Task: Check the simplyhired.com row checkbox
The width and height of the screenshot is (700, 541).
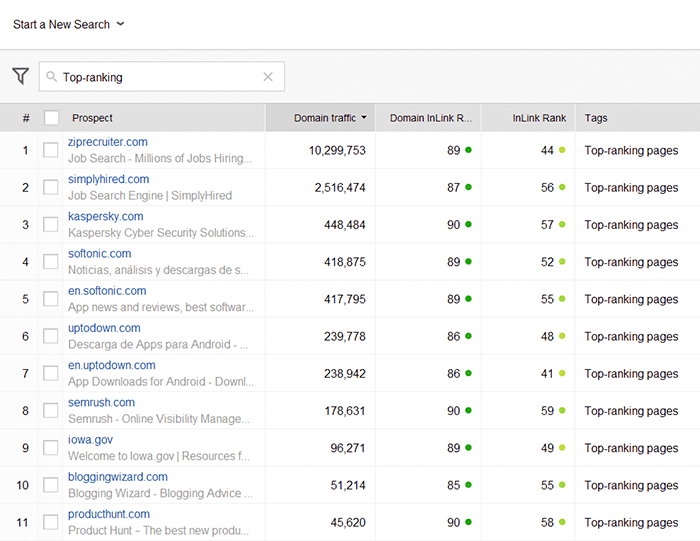Action: tap(50, 187)
